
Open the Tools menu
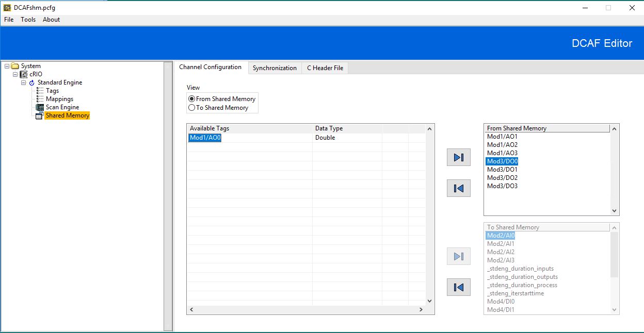click(x=28, y=20)
